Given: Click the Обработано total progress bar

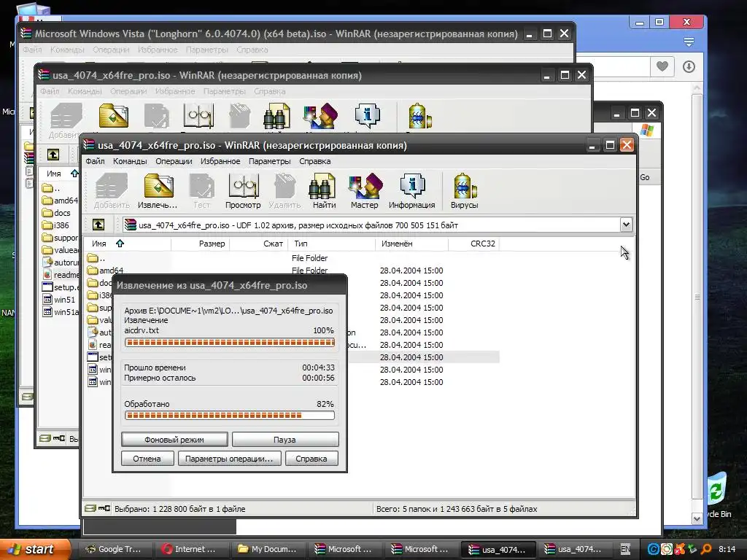Looking at the screenshot, I should click(x=230, y=416).
